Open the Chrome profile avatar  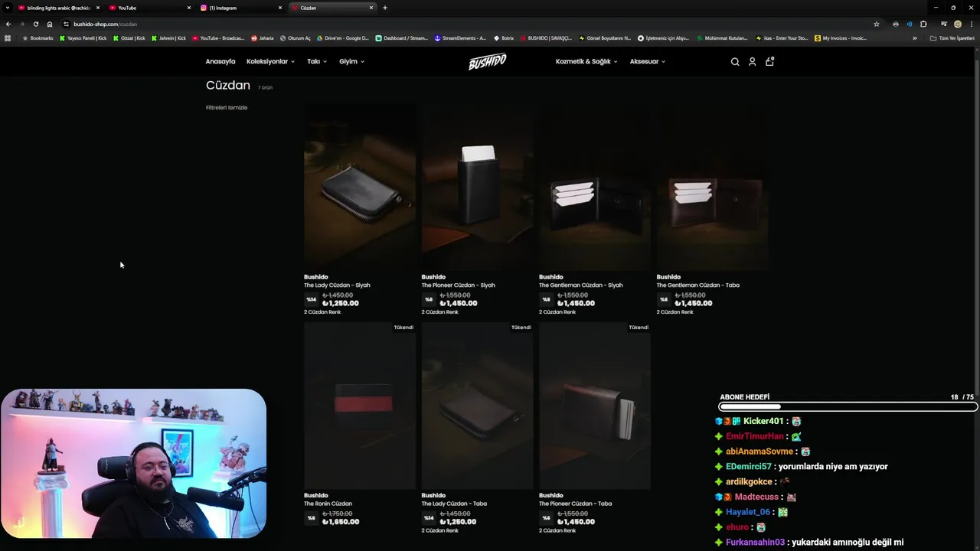point(957,24)
